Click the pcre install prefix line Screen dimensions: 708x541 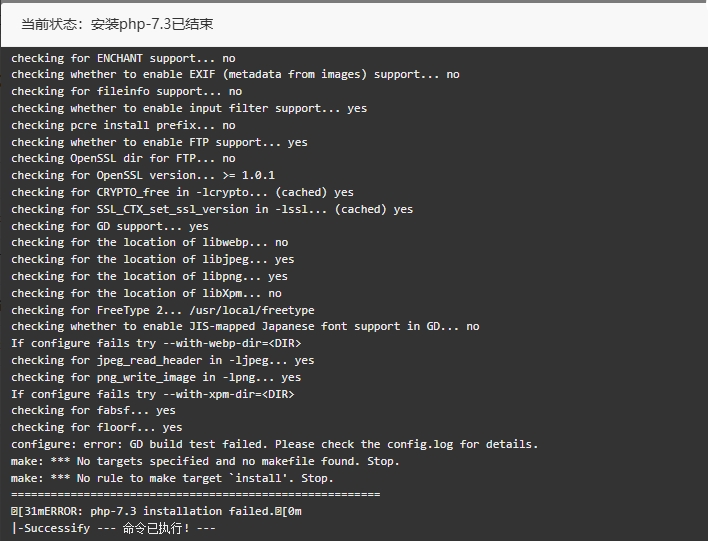coord(123,125)
